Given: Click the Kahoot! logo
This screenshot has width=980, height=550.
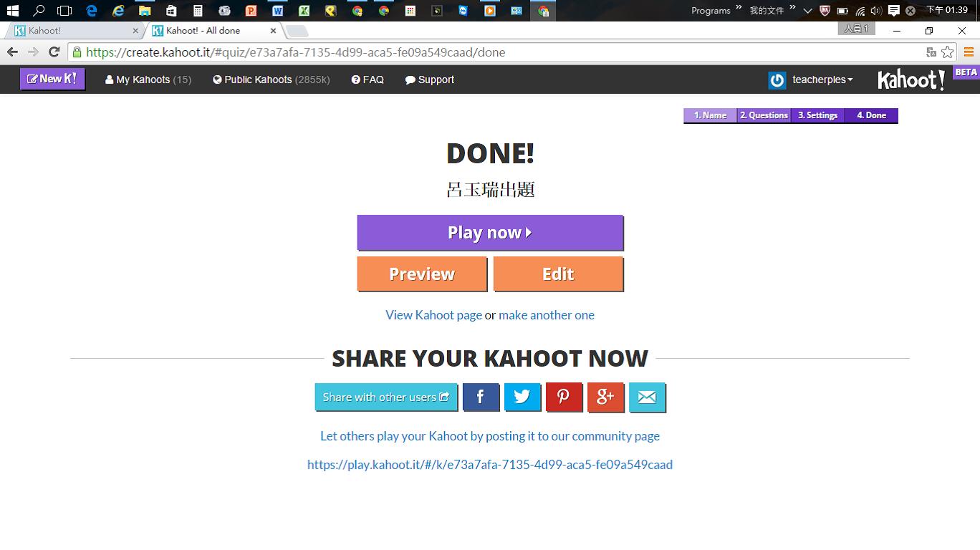Looking at the screenshot, I should [x=911, y=79].
